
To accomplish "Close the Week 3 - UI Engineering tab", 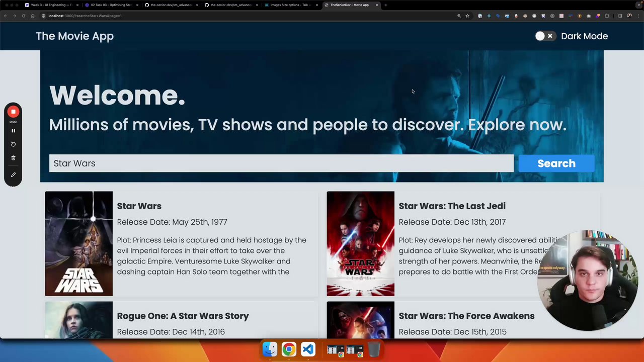I will [77, 5].
